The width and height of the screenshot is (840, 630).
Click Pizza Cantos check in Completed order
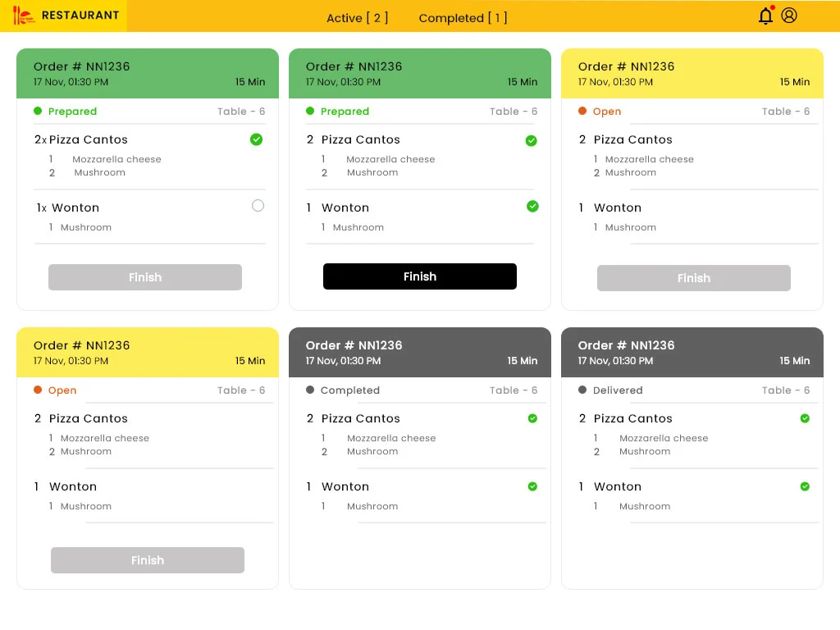click(532, 418)
